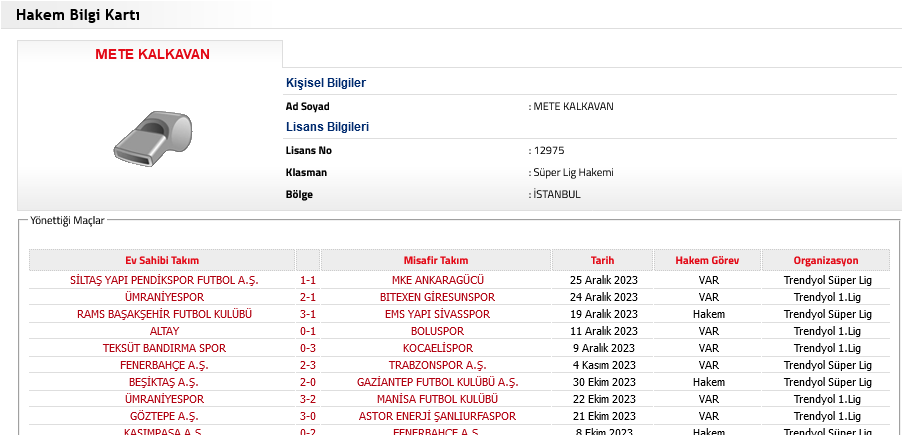Select the Lisans Bilgileri section heading
The width and height of the screenshot is (902, 435).
coord(327,127)
